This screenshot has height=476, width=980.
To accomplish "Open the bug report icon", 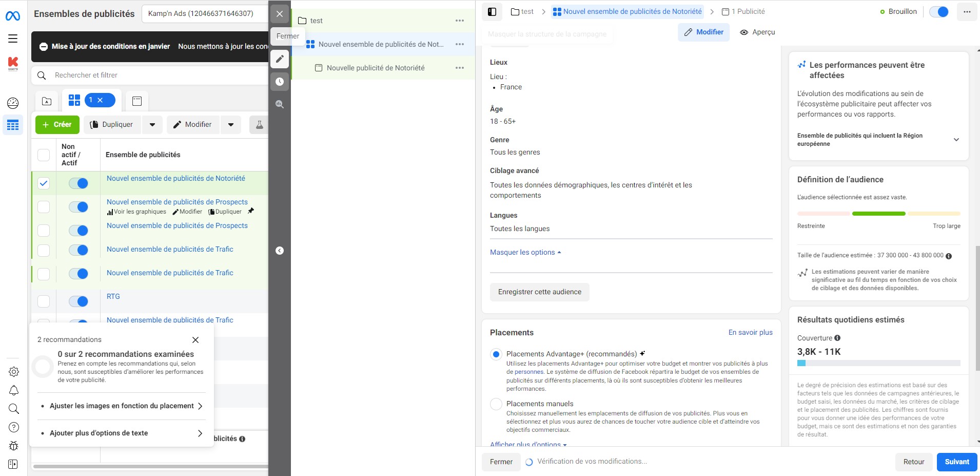I will (14, 446).
